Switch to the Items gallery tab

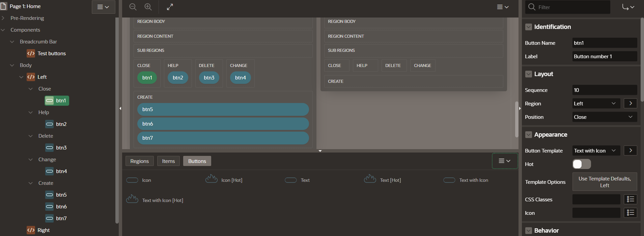[168, 161]
